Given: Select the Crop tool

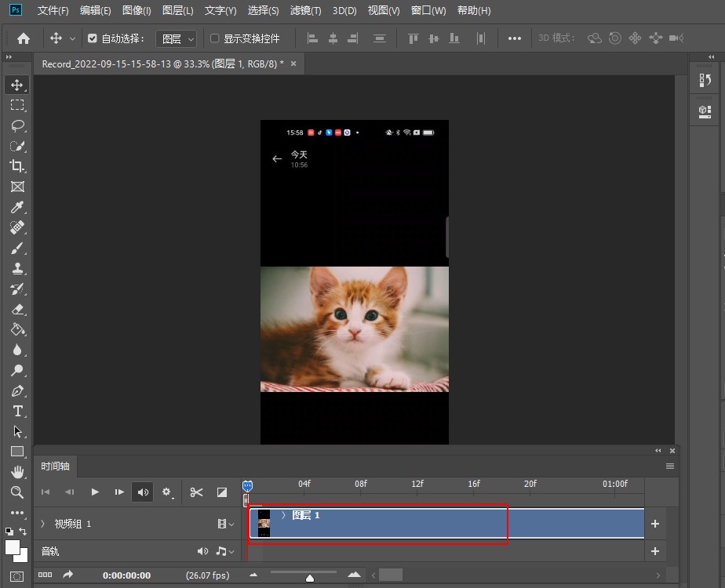Looking at the screenshot, I should pyautogui.click(x=17, y=166).
